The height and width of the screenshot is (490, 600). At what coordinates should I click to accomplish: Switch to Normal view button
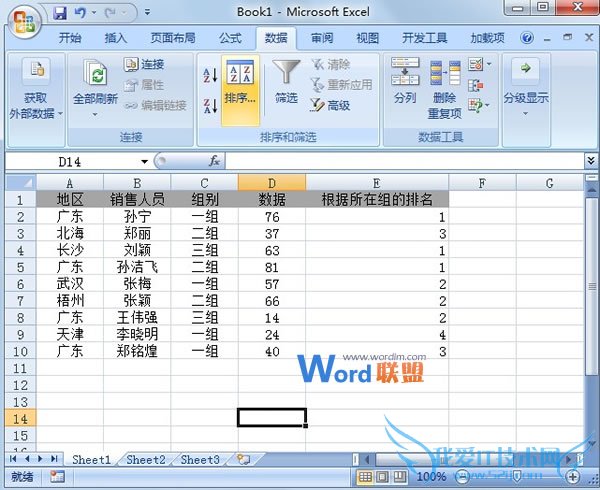coord(365,477)
